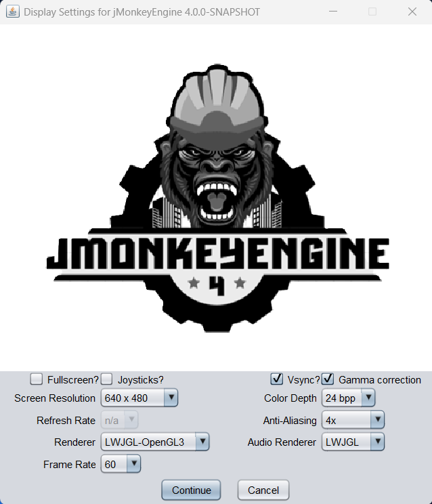
Task: Enable the Fullscreen? checkbox
Action: (37, 379)
